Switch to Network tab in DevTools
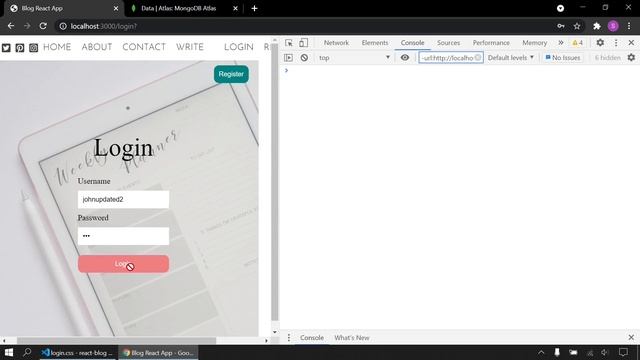 coord(336,42)
